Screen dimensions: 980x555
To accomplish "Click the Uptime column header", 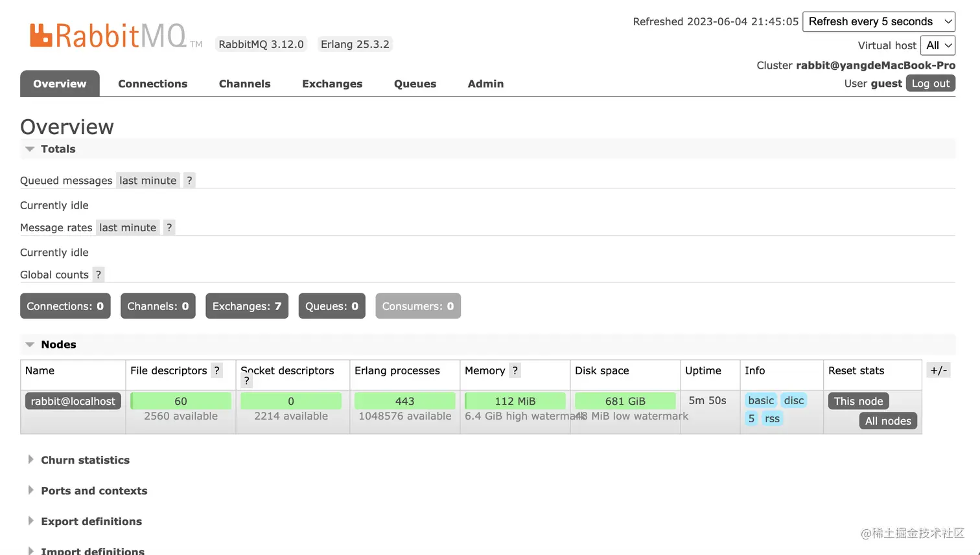I will tap(703, 370).
